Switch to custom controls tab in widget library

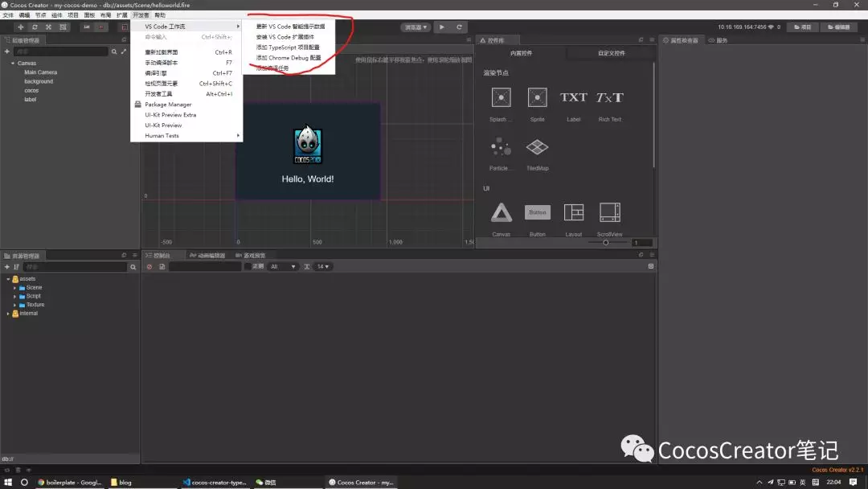coord(611,53)
